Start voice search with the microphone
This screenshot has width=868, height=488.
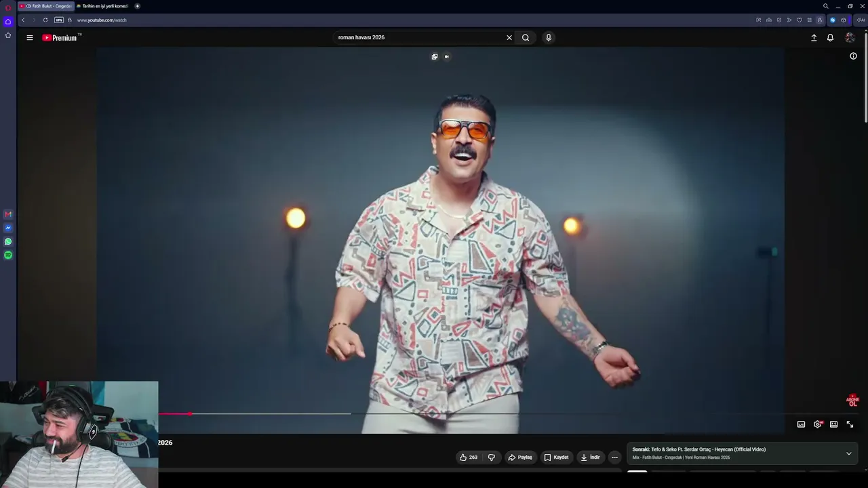[x=549, y=38]
